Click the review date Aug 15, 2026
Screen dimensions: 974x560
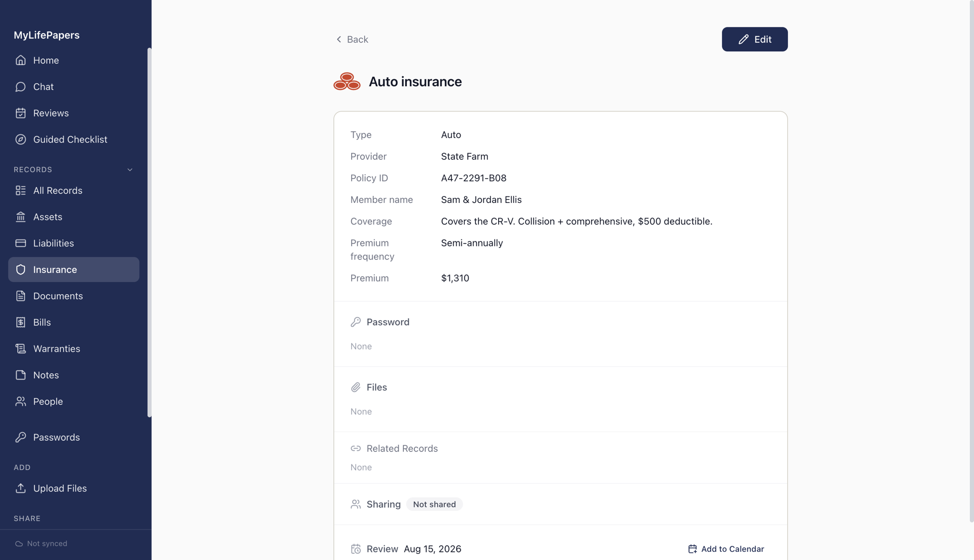point(432,549)
